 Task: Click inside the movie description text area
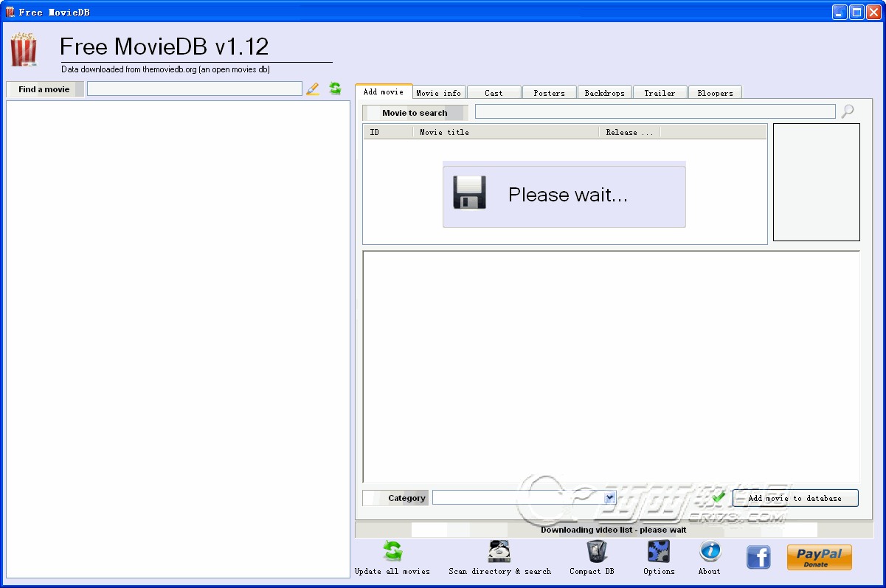click(611, 367)
